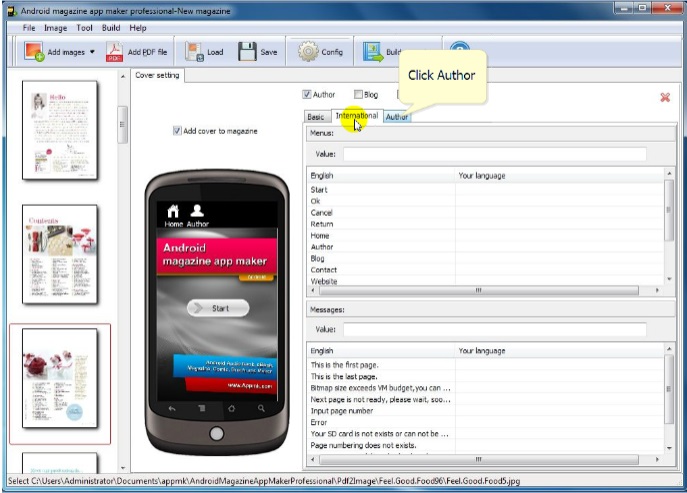
Task: Select the 'Home' row in Menus list
Action: [x=485, y=235]
